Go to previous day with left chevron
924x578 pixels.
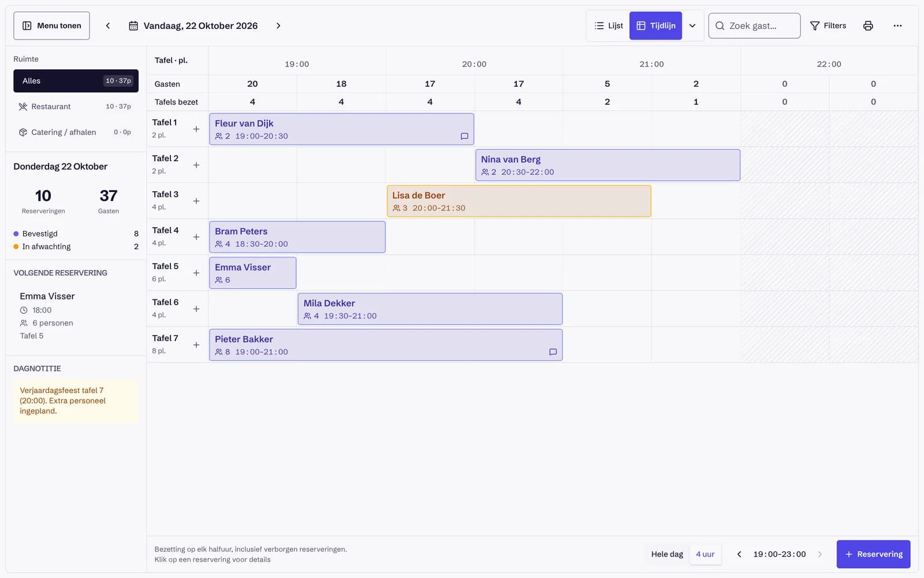point(108,25)
